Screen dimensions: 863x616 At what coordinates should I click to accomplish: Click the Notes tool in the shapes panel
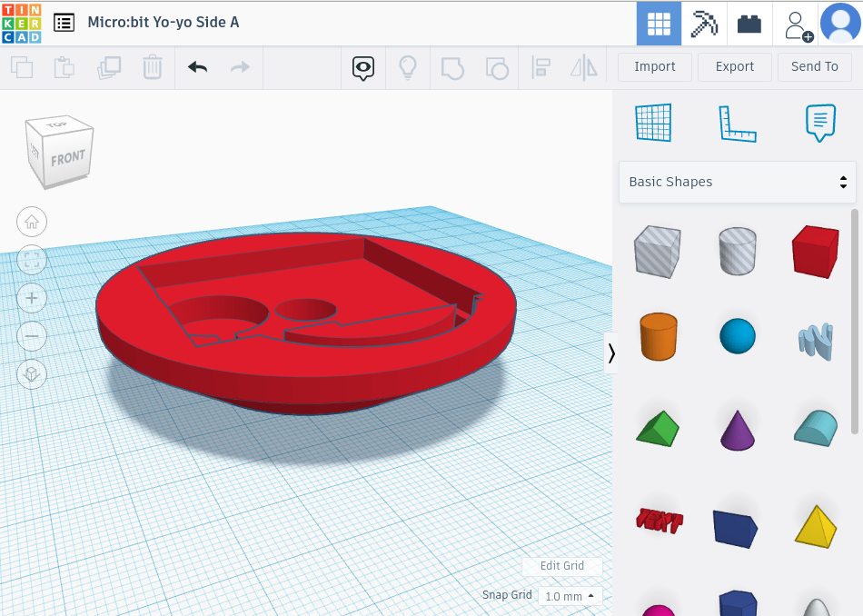(x=818, y=124)
